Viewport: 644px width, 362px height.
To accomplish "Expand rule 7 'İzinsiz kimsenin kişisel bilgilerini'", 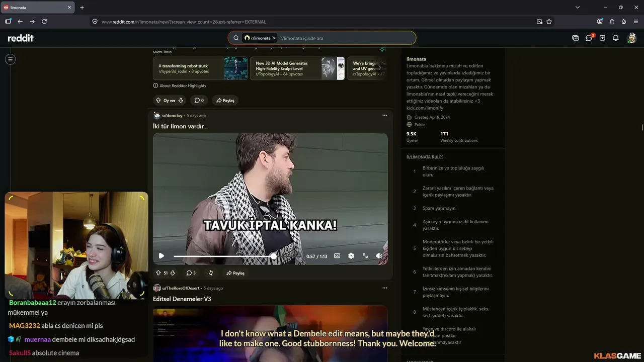I will [x=453, y=292].
